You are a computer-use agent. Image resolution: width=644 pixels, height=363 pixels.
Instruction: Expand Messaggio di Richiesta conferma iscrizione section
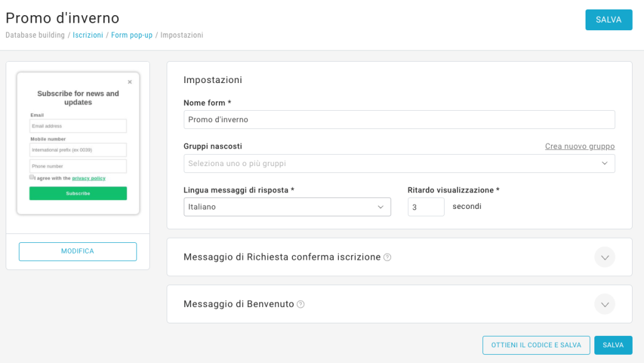coord(604,257)
